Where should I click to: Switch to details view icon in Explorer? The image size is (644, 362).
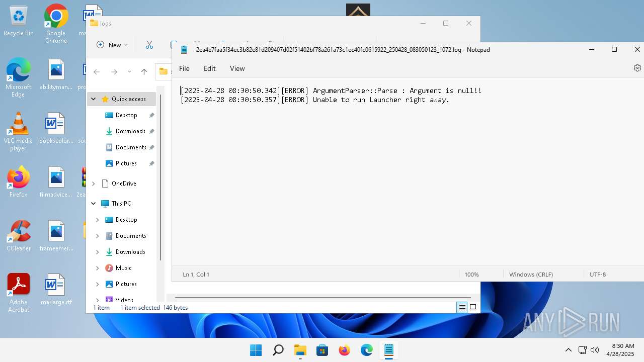462,308
